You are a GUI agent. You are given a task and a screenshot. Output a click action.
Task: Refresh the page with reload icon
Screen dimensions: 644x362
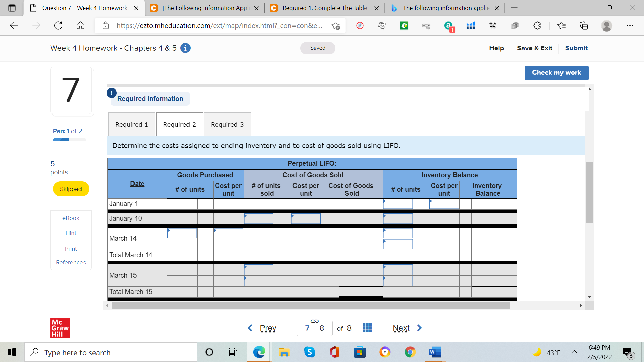coord(58,25)
